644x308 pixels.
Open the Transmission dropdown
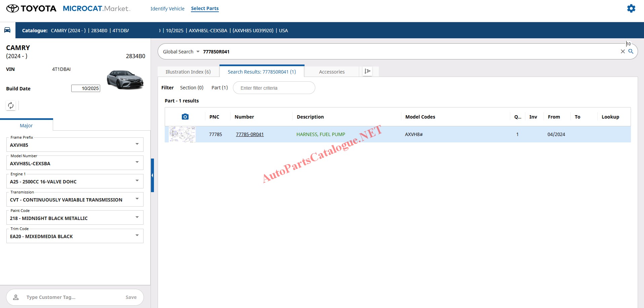(137, 199)
